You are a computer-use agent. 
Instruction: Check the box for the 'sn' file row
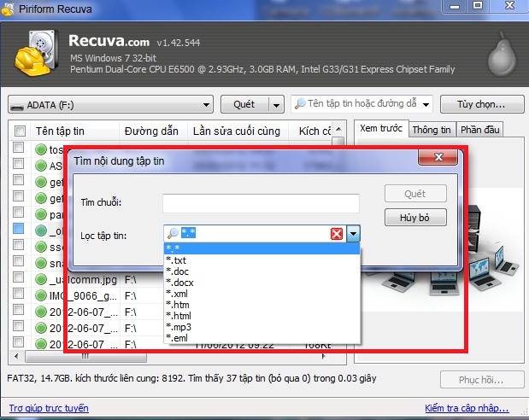tap(19, 260)
